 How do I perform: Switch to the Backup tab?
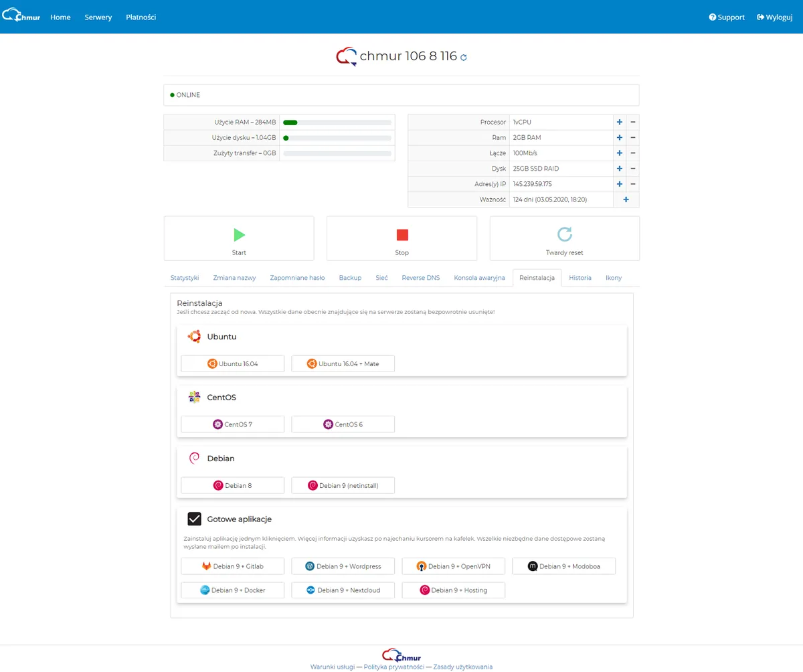[350, 278]
